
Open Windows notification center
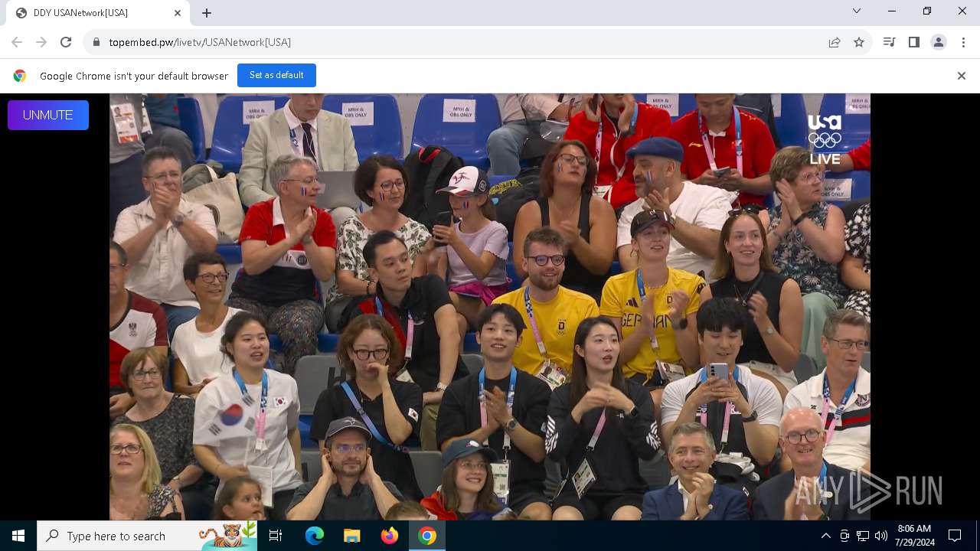click(x=955, y=536)
